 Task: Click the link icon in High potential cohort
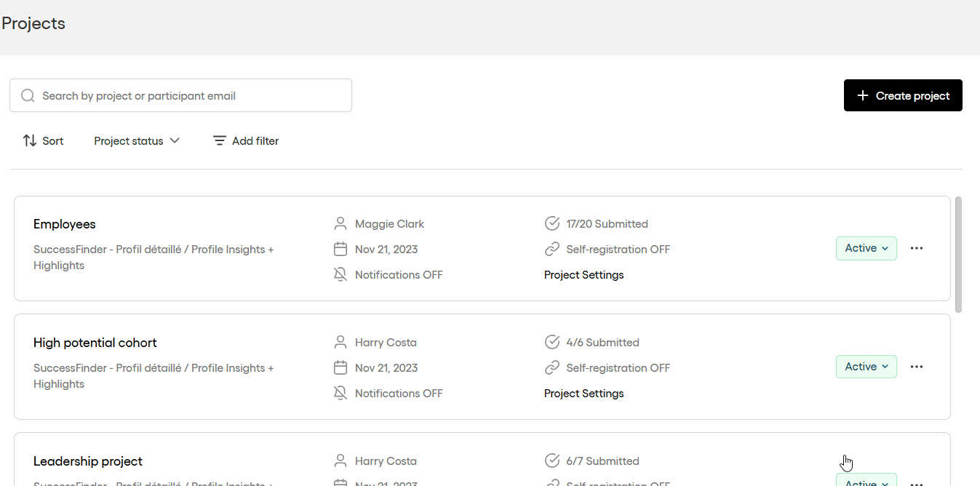tap(552, 368)
